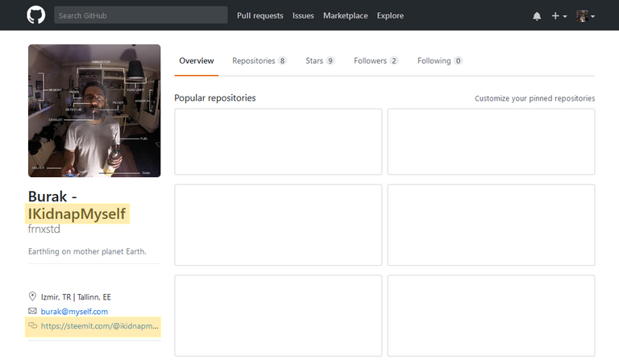Open the Followers tab
619x364 pixels.
[376, 60]
